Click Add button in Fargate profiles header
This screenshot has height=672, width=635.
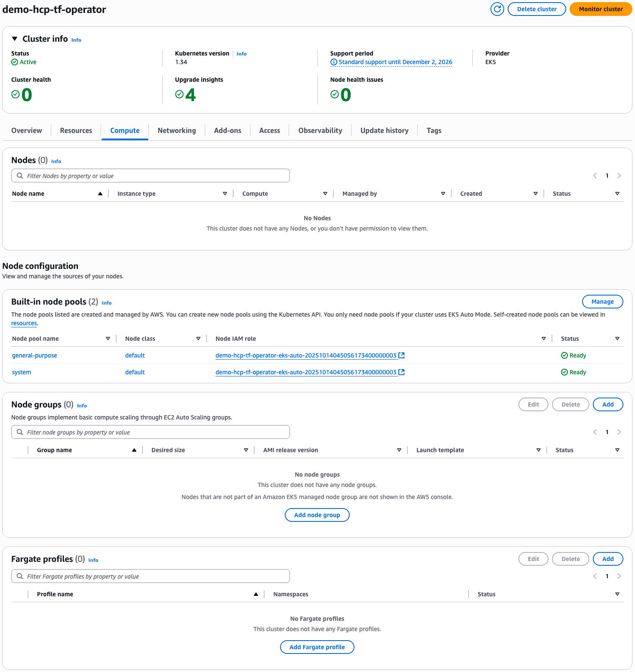(608, 559)
